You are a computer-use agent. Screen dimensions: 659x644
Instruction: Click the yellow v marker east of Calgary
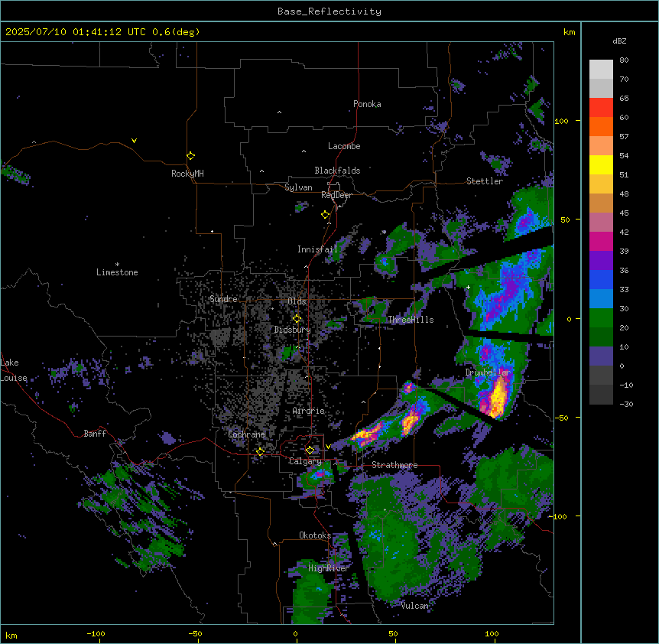pos(328,447)
